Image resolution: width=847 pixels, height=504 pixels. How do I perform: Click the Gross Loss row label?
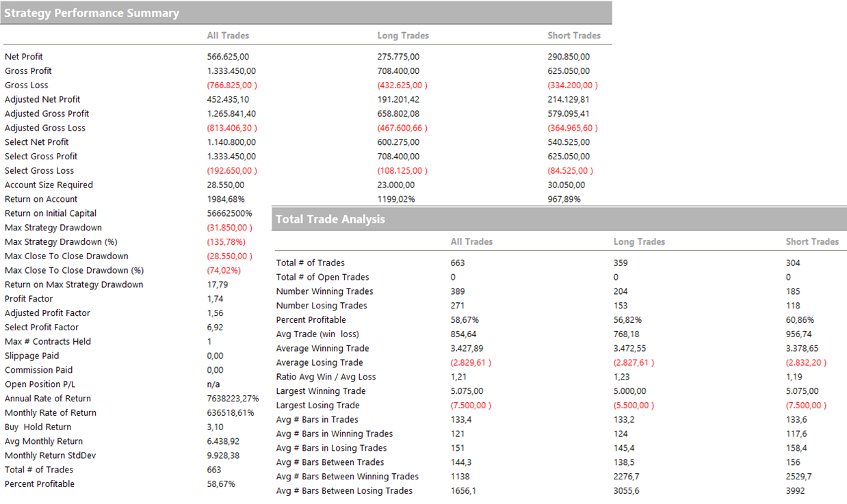[27, 85]
